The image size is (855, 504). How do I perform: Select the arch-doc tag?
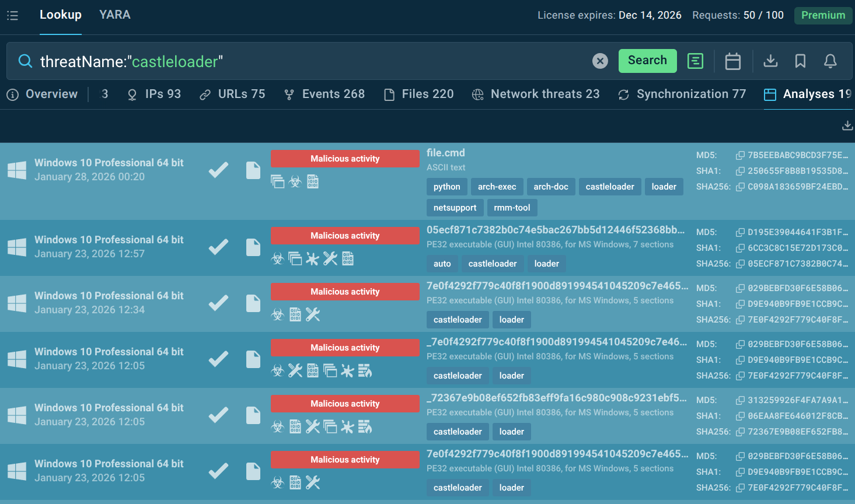point(551,187)
